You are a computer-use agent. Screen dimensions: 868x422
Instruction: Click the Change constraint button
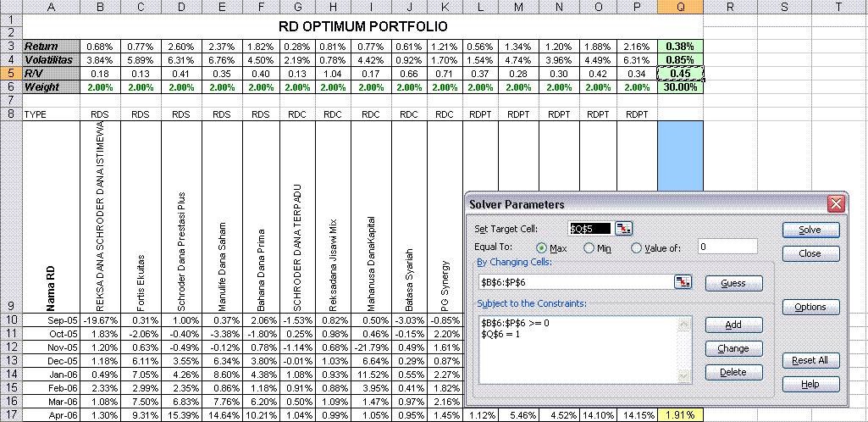coord(733,348)
